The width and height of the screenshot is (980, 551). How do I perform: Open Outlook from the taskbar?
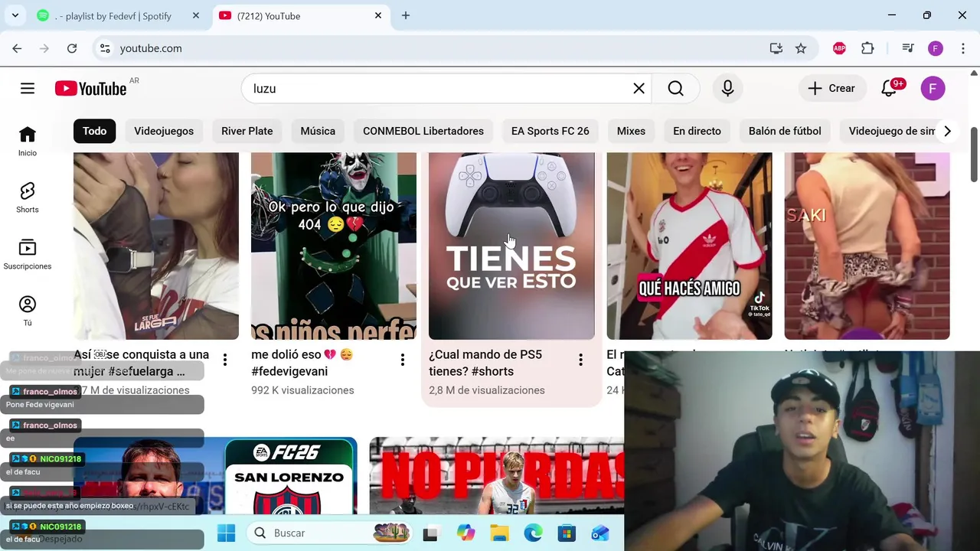point(600,533)
